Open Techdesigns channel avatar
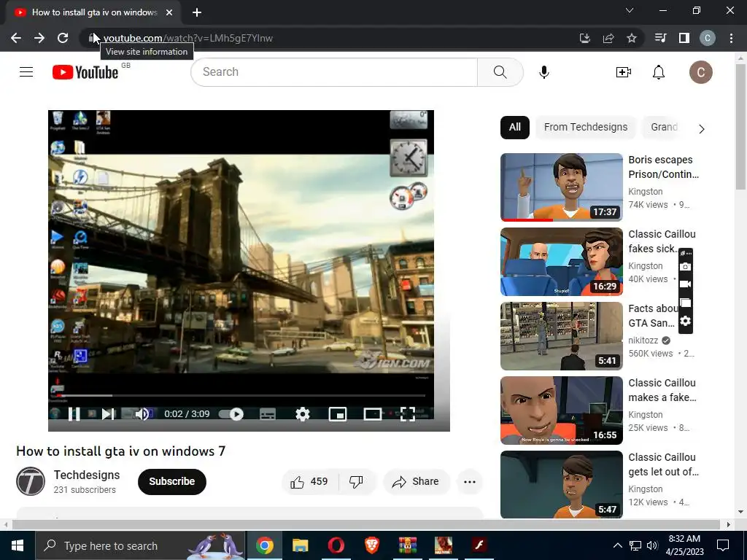The height and width of the screenshot is (560, 747). [x=31, y=481]
